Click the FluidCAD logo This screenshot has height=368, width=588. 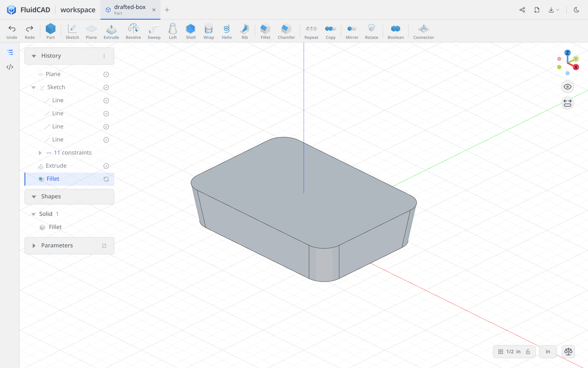click(11, 10)
